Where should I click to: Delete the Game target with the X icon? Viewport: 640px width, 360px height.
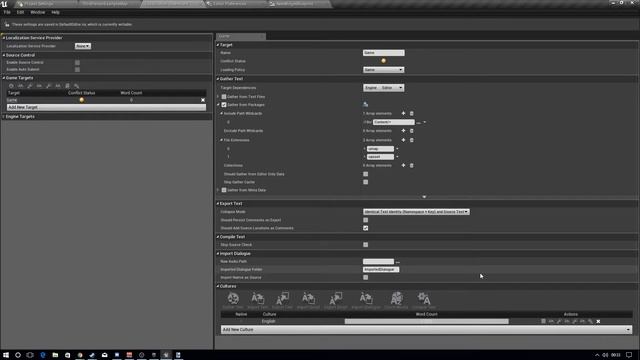[x=203, y=100]
